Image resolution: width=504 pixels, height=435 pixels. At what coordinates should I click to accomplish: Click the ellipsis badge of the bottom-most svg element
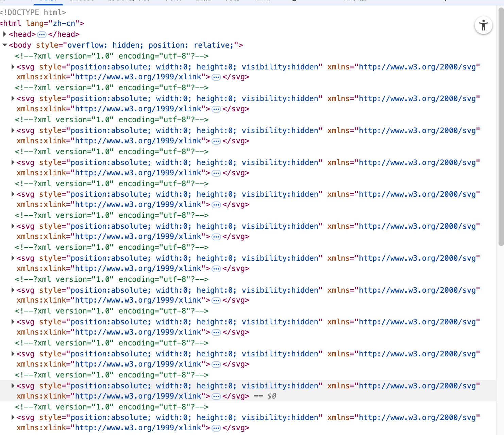216,428
